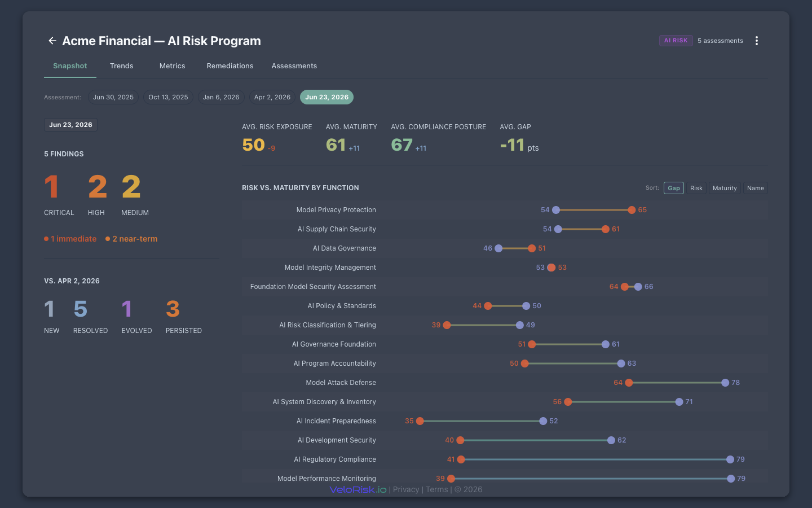Click the AI Development Security maturity dot 62
This screenshot has height=508, width=812.
tap(611, 440)
